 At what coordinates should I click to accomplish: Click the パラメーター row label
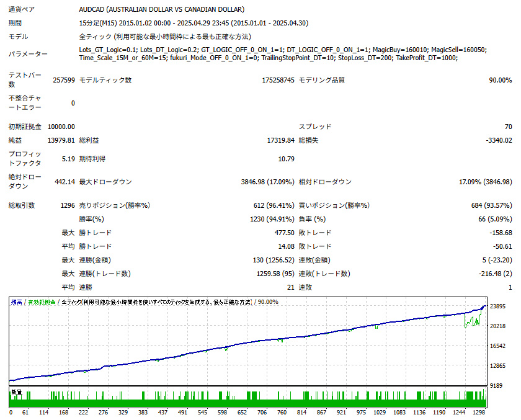(x=28, y=54)
